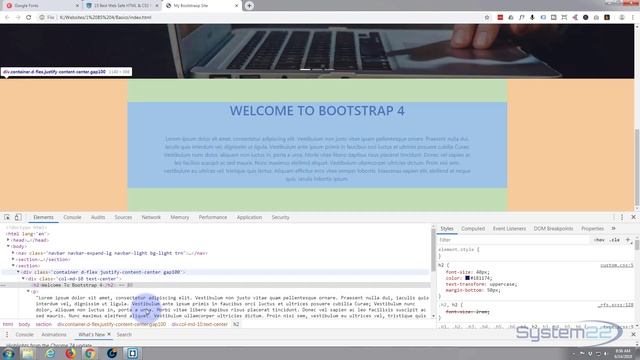Viewport: 640px width, 360px height.
Task: Select section in the breadcrumb trail
Action: pos(43,324)
